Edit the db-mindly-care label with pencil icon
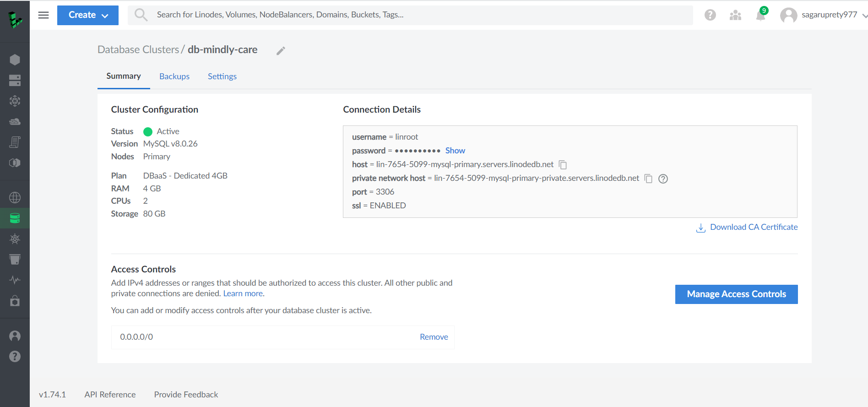Image resolution: width=868 pixels, height=407 pixels. click(281, 50)
